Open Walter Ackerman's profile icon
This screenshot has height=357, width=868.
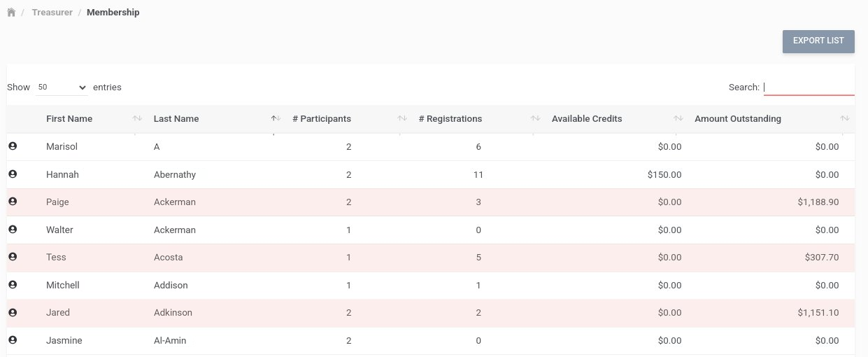pos(13,229)
